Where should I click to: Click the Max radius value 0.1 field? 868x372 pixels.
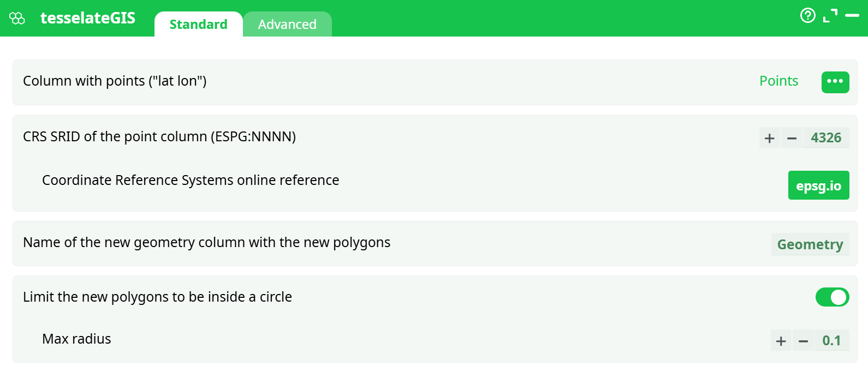point(831,340)
